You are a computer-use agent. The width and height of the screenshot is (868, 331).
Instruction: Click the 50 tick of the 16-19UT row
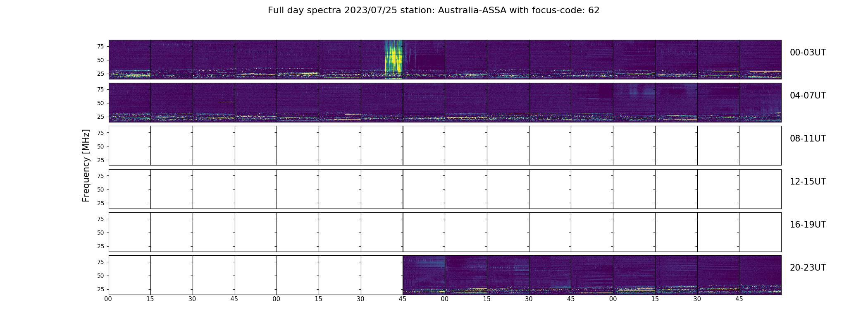(100, 233)
